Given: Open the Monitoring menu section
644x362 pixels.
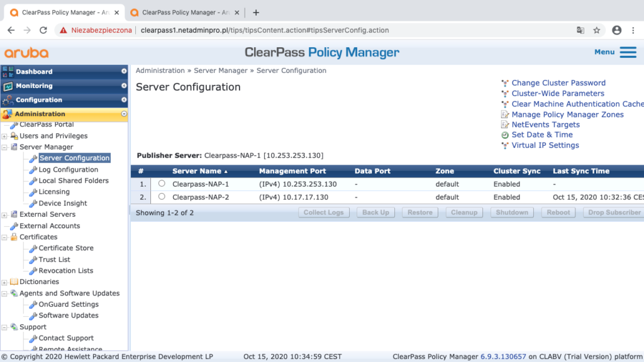Looking at the screenshot, I should (x=64, y=85).
